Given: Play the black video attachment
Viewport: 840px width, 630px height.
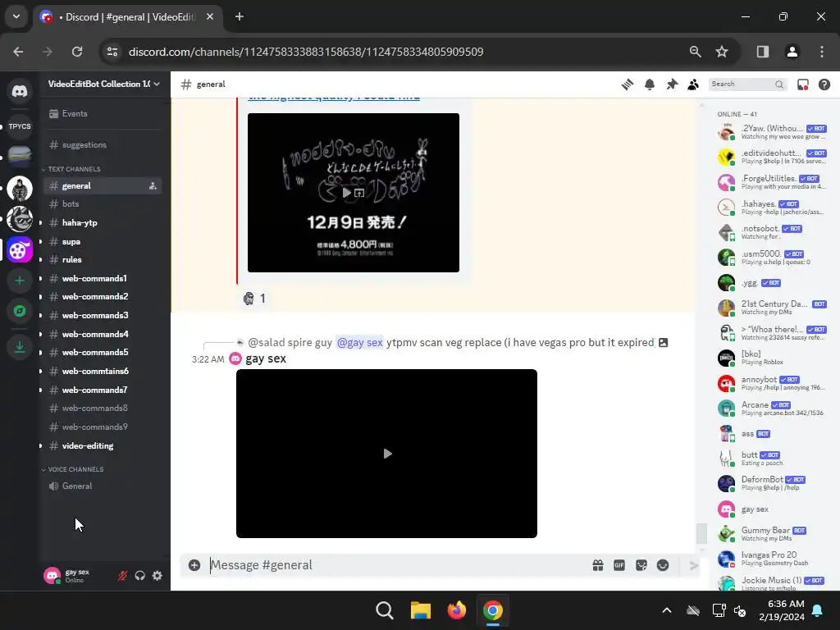Looking at the screenshot, I should [387, 454].
